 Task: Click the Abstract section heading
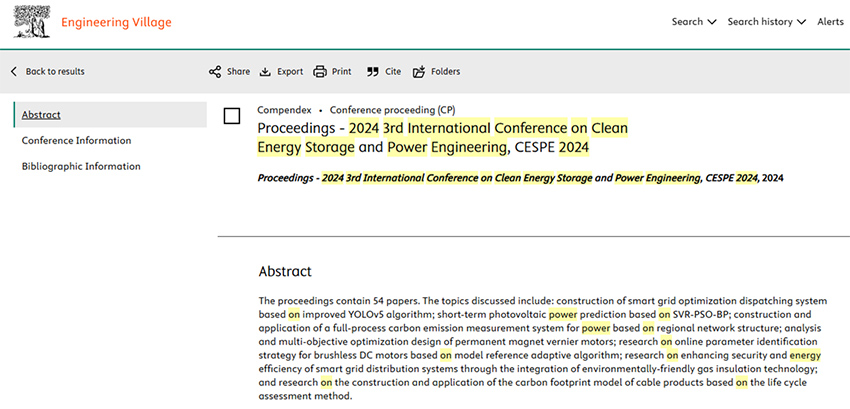click(285, 271)
